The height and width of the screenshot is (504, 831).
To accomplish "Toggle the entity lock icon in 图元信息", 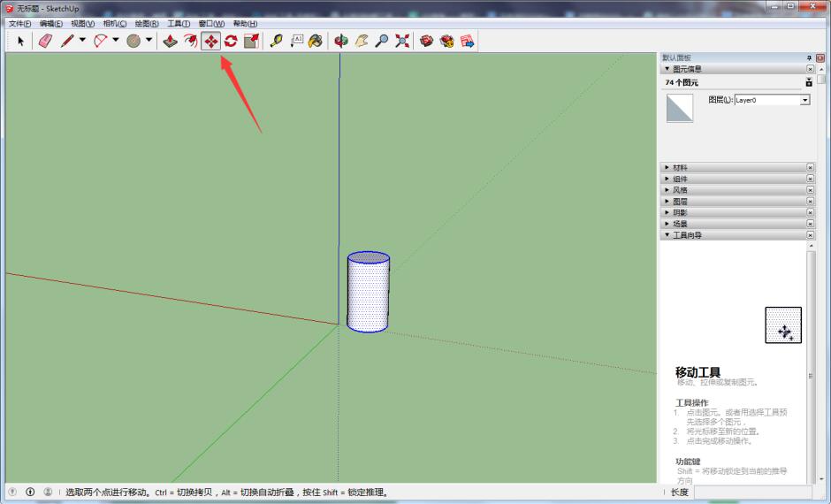I will click(x=809, y=82).
